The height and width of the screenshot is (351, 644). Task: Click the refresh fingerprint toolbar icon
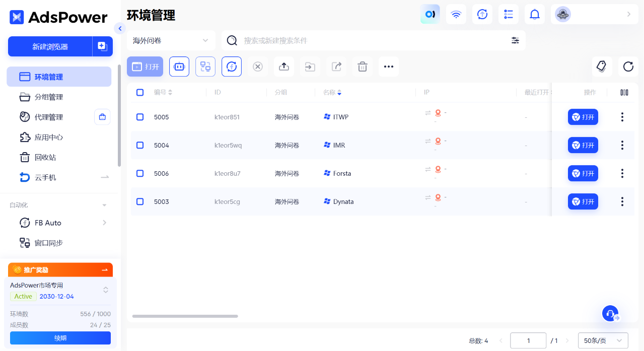coord(232,66)
